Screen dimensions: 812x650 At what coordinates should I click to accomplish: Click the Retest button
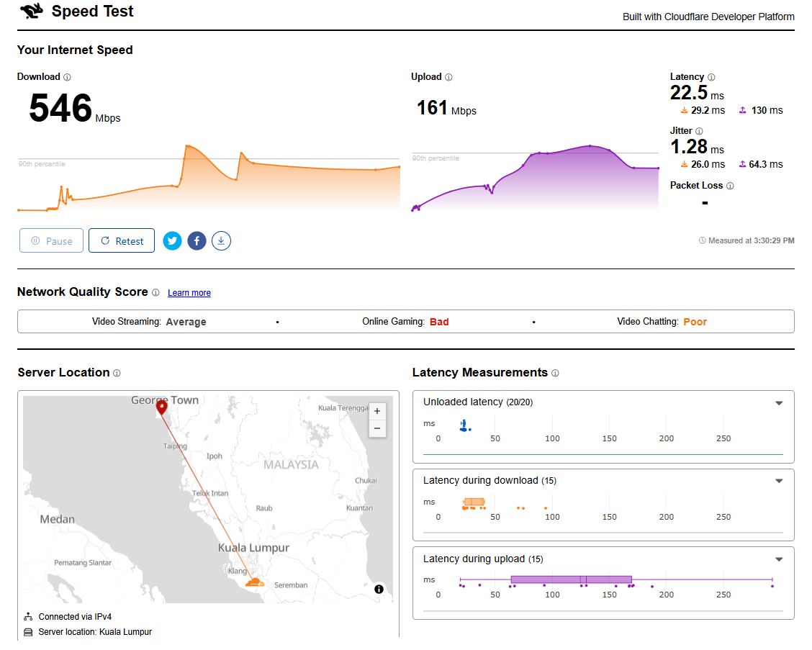(122, 241)
